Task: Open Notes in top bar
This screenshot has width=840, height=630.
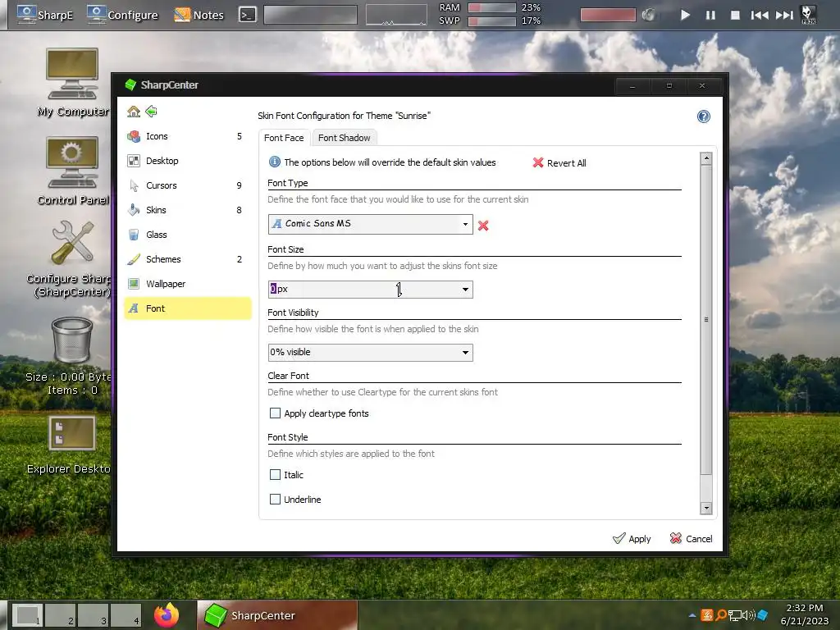Action: pos(199,15)
